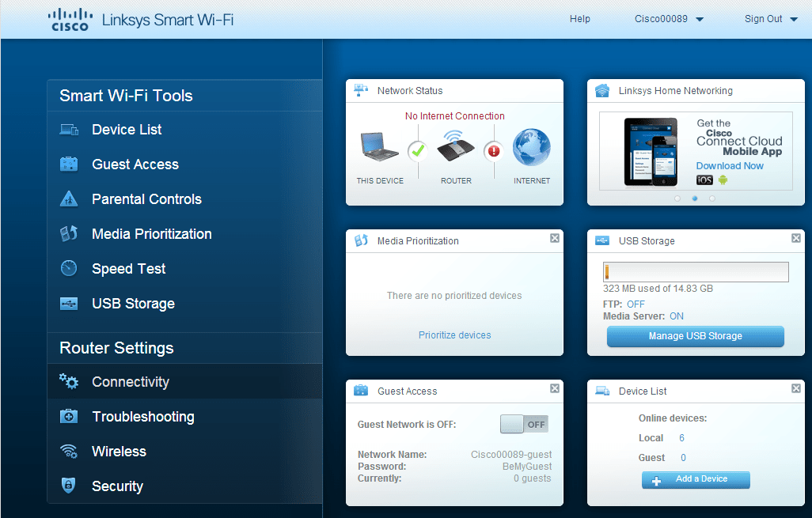Open the Security settings icon
812x518 pixels.
[69, 486]
